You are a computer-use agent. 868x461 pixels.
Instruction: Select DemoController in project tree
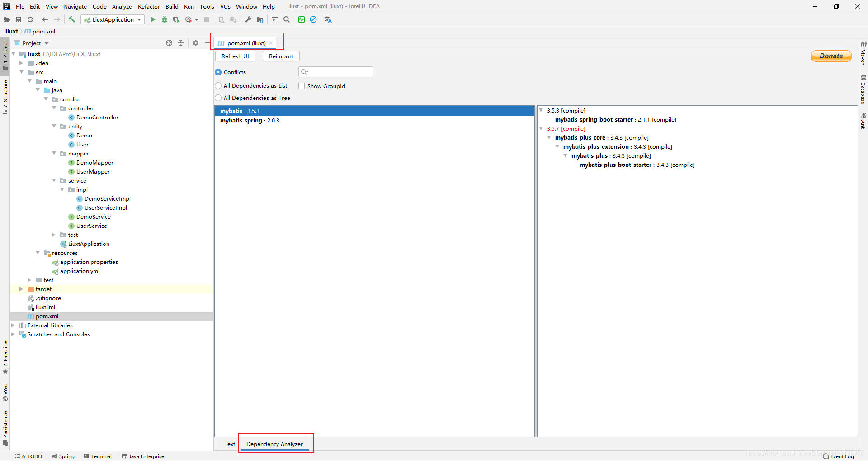pos(97,117)
